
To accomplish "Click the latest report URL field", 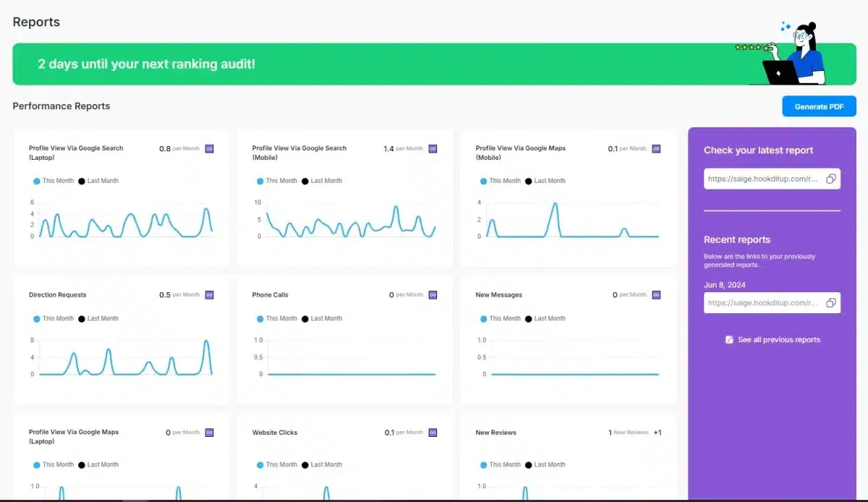I will [x=763, y=179].
